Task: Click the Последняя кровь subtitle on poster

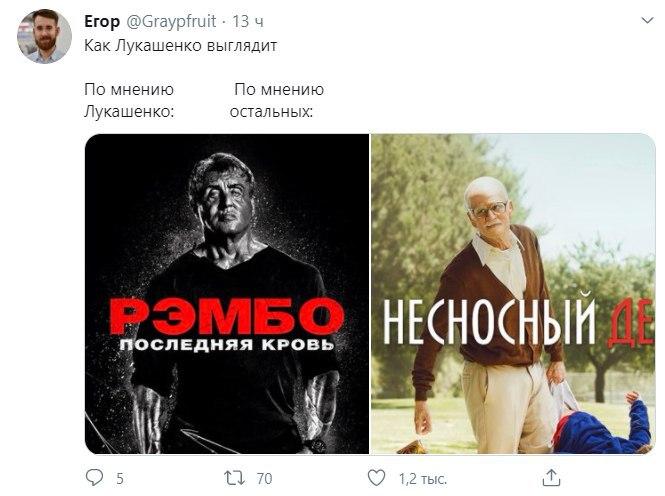Action: click(x=227, y=345)
